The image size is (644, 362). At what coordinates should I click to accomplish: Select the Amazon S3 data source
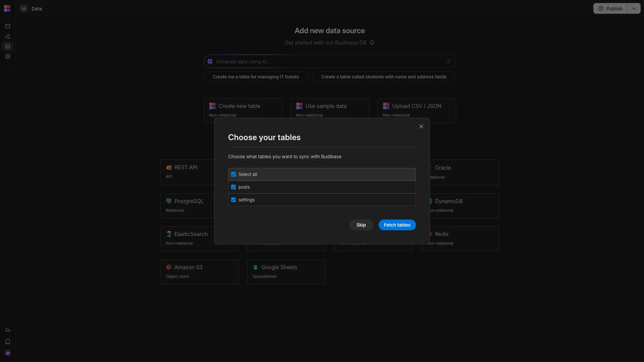click(x=199, y=272)
